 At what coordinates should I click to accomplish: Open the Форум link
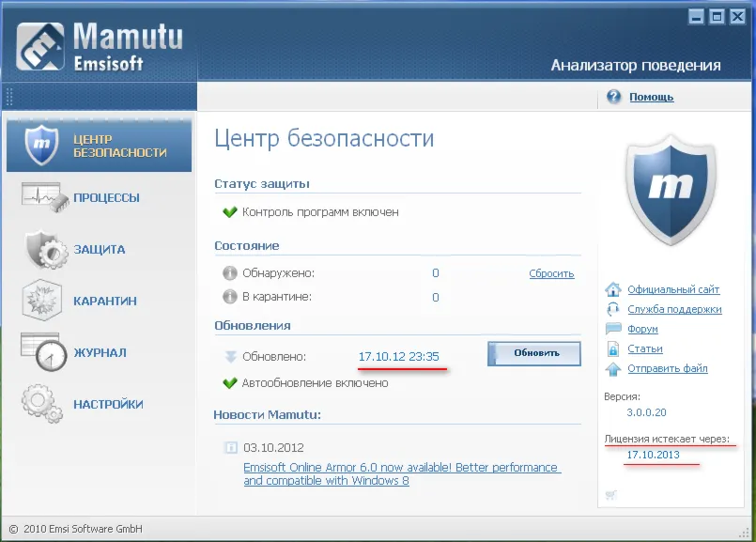[642, 329]
